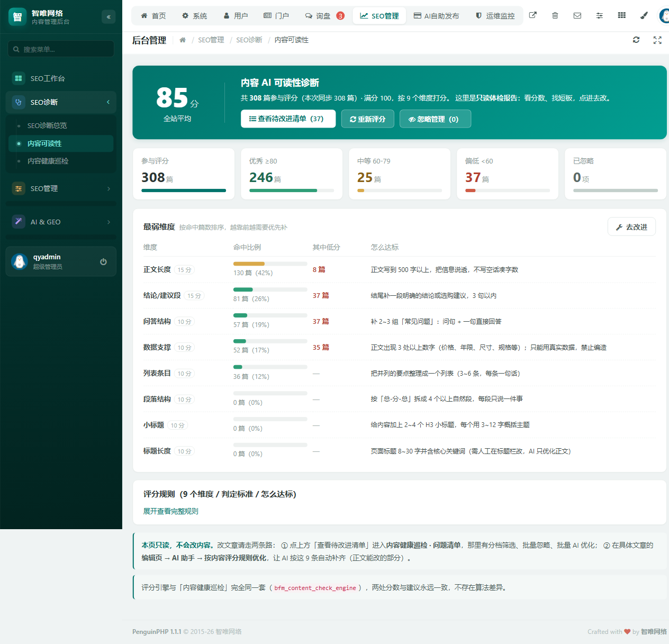Viewport: 669px width, 644px height.
Task: Toggle fullscreen with the expand-arrows icon
Action: [657, 40]
